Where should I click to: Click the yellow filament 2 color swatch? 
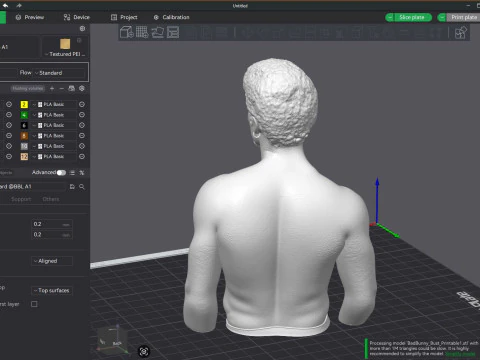pos(24,104)
